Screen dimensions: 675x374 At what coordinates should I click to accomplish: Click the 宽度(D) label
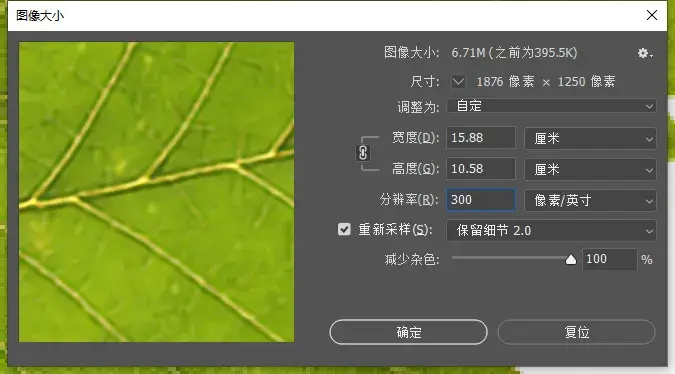(415, 138)
